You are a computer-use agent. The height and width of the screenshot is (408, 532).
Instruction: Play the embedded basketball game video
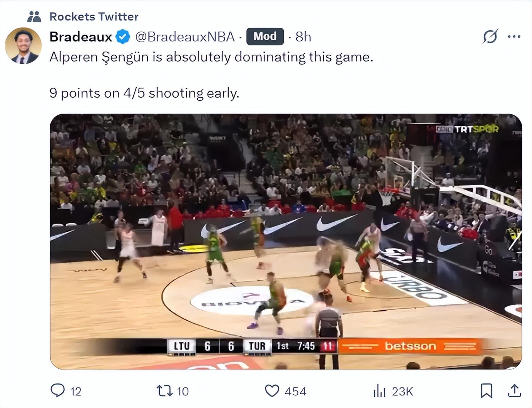[286, 242]
